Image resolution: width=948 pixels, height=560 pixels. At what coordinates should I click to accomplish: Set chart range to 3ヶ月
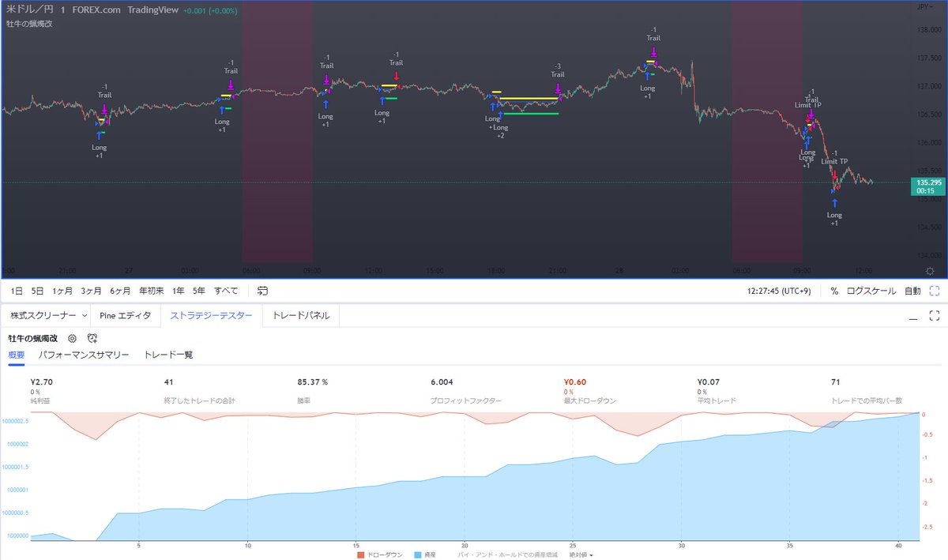92,291
